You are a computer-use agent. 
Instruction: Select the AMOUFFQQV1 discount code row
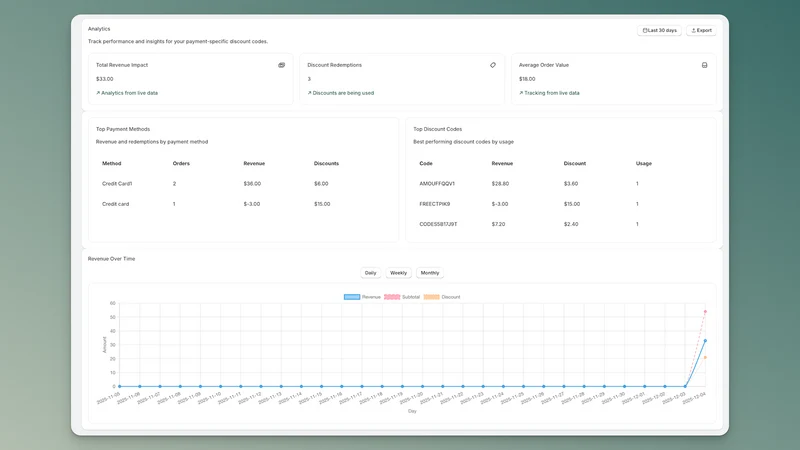pyautogui.click(x=561, y=184)
